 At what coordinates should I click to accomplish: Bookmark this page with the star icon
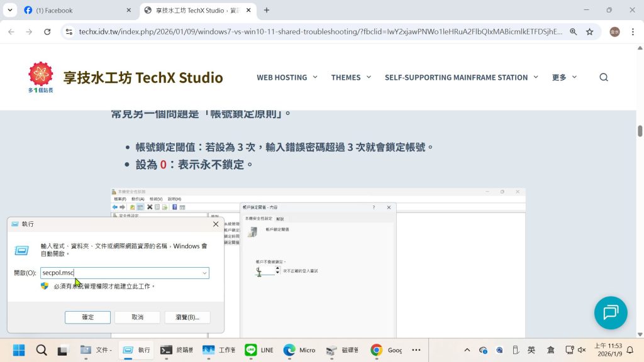(589, 31)
